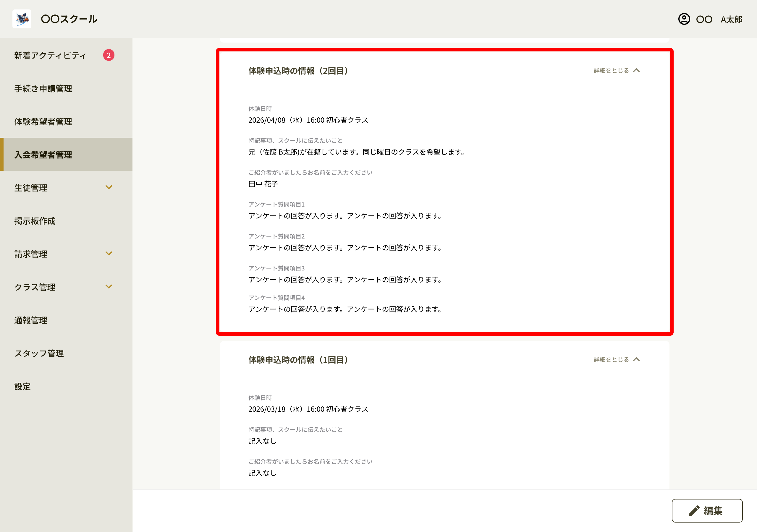
Task: Click the 編集 button
Action: pyautogui.click(x=707, y=511)
